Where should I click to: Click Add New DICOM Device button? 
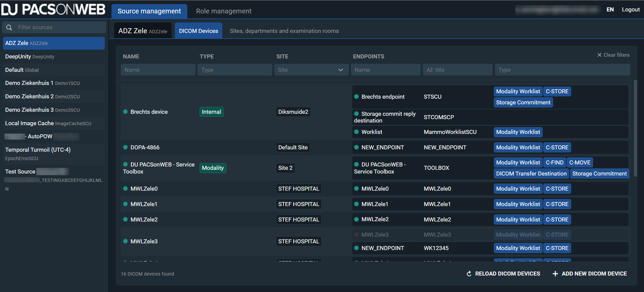(x=594, y=274)
